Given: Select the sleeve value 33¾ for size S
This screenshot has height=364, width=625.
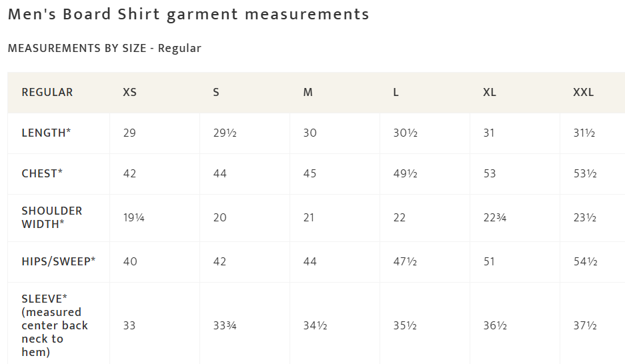Looking at the screenshot, I should (x=225, y=325).
